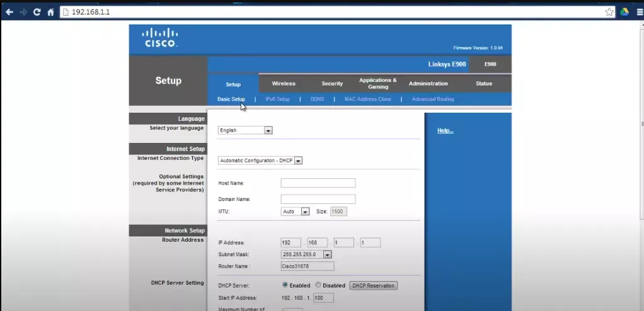Open the Google Drive extension icon
The width and height of the screenshot is (644, 311).
point(624,12)
